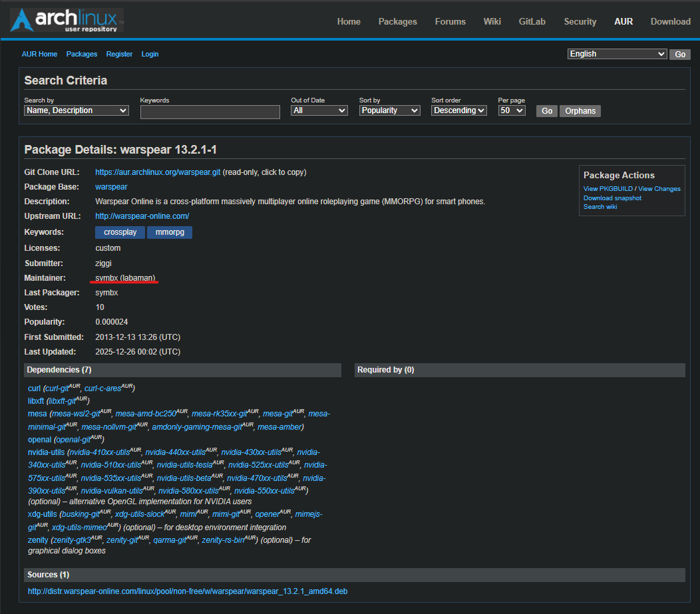Open the Wiki menu item
700x614 pixels.
click(492, 21)
